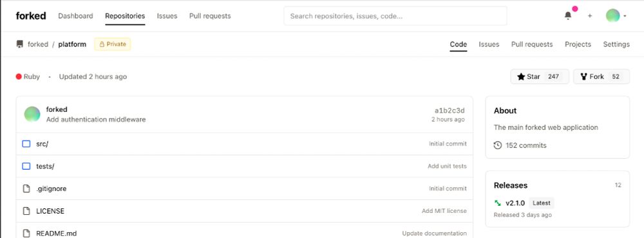The image size is (644, 238).
Task: Click the platform repository name link
Action: (72, 44)
